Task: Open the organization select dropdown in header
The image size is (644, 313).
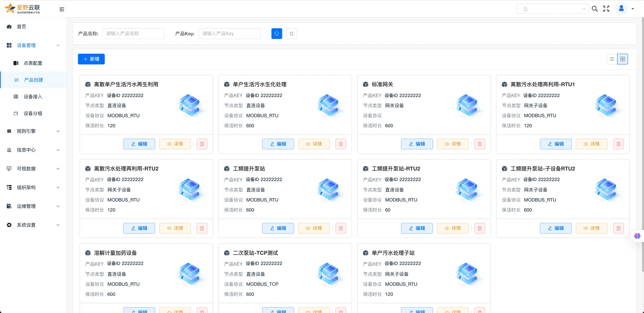Action: (553, 9)
